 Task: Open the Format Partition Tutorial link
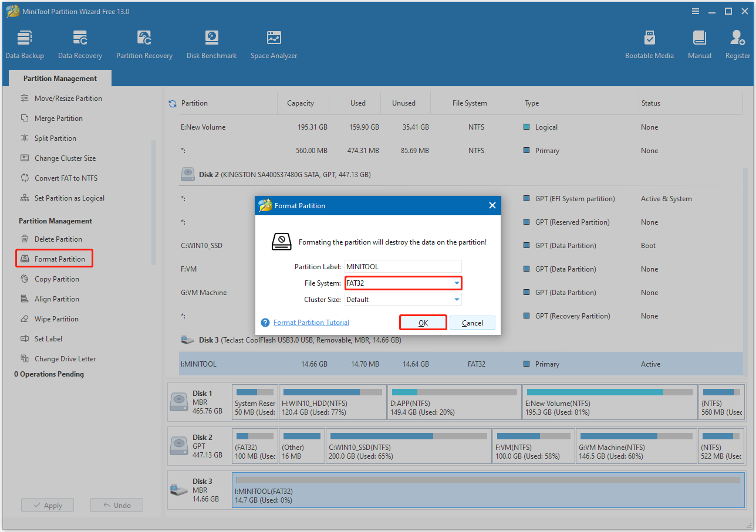[x=311, y=322]
